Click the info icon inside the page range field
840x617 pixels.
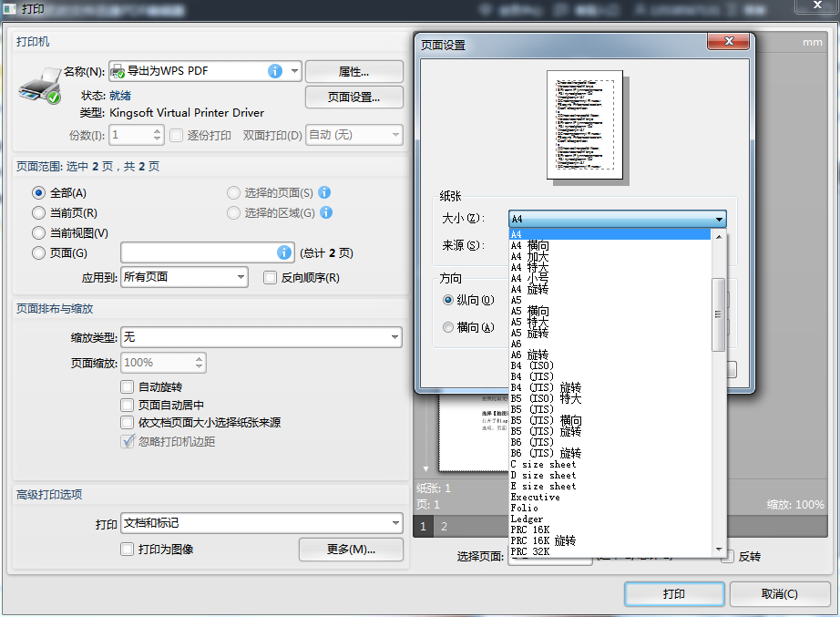click(x=284, y=252)
